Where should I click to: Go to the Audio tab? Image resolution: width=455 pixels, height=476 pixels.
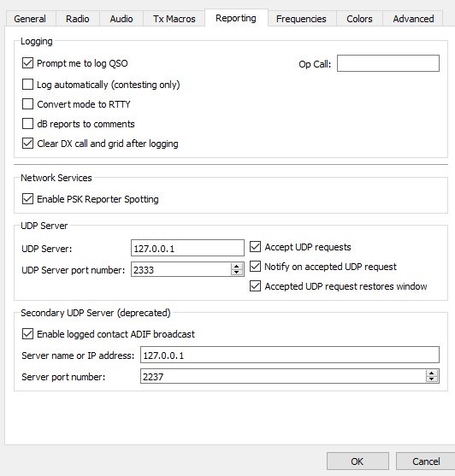coord(121,19)
